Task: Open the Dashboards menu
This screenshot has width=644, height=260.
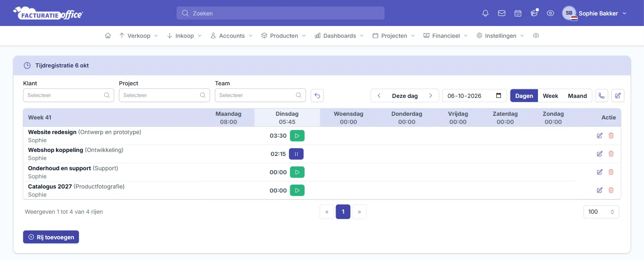Action: tap(339, 36)
